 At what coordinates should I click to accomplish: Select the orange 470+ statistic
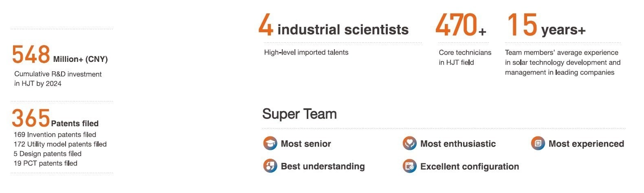click(460, 26)
